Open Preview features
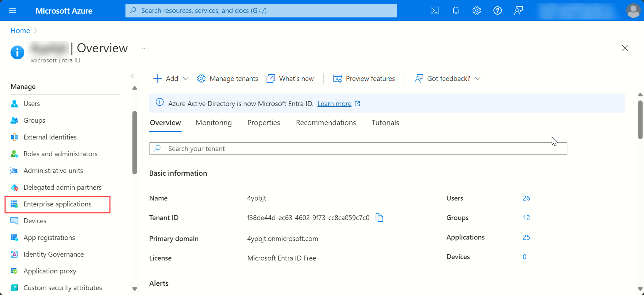This screenshot has height=295, width=644. (364, 79)
